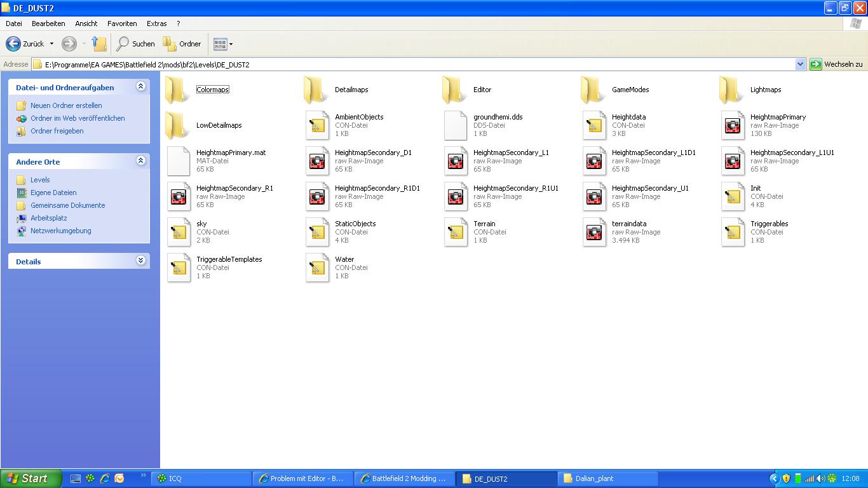Select the AmbientObjects CON file icon

[317, 125]
